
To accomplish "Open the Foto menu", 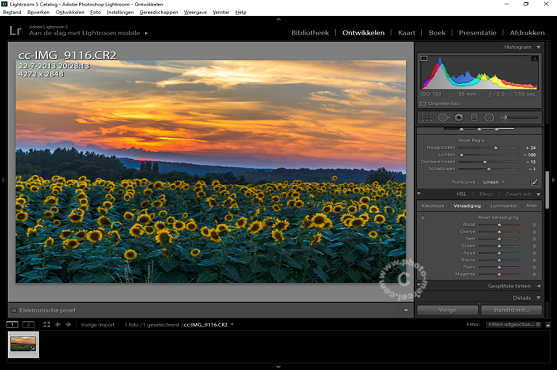I will [x=96, y=12].
